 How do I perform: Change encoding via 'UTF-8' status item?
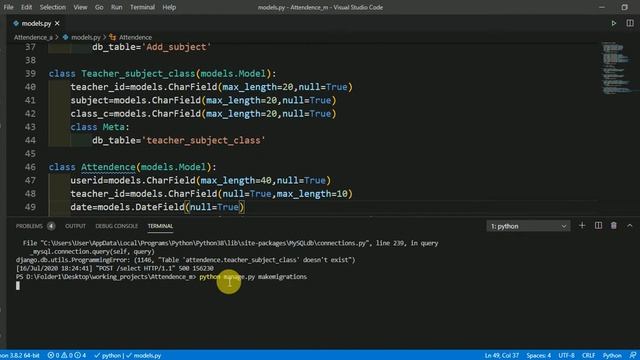coord(566,356)
